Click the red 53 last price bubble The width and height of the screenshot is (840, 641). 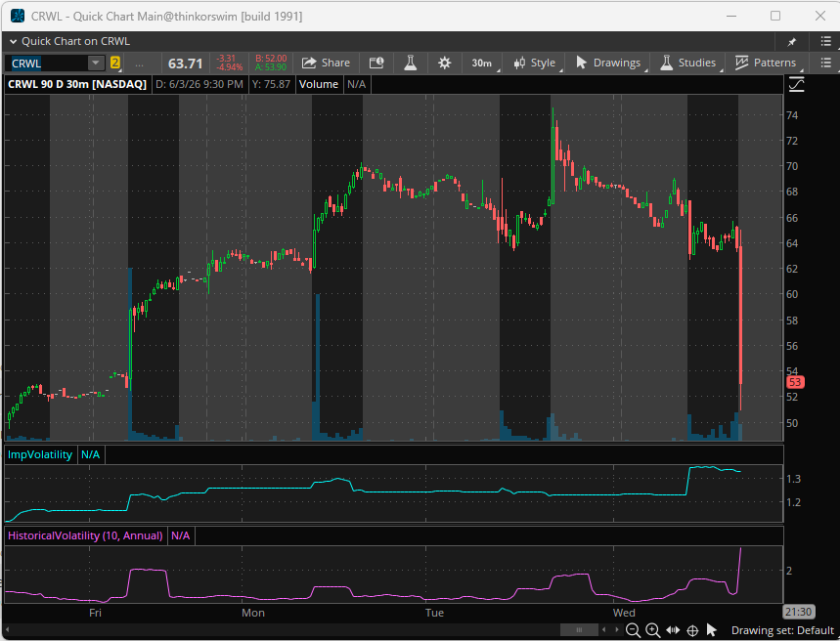point(795,382)
